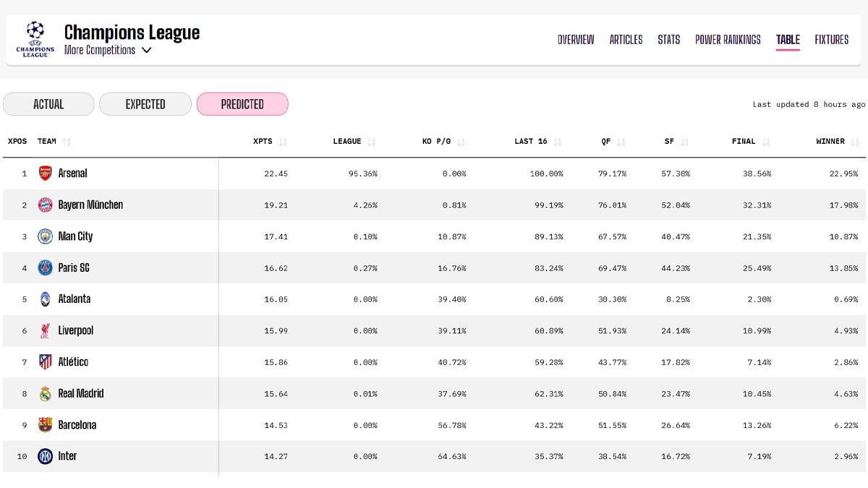
Task: Open the Real Madrid team link
Action: coord(80,393)
